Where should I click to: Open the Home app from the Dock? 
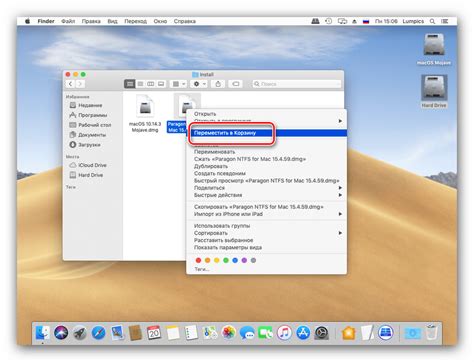click(x=349, y=333)
